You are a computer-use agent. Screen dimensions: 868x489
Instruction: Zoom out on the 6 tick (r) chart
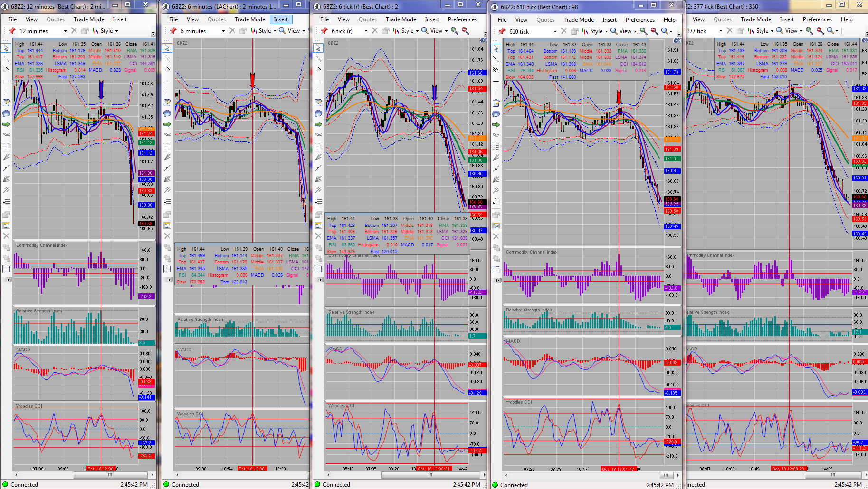point(466,31)
